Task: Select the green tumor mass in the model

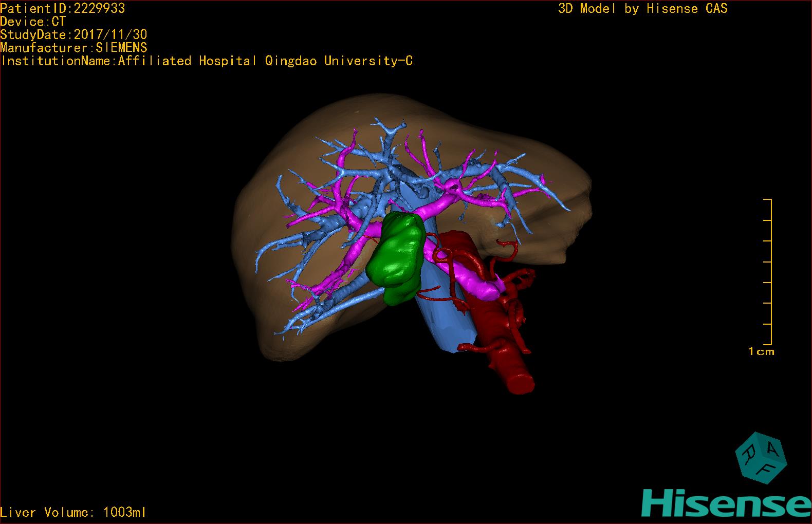Action: tap(395, 258)
